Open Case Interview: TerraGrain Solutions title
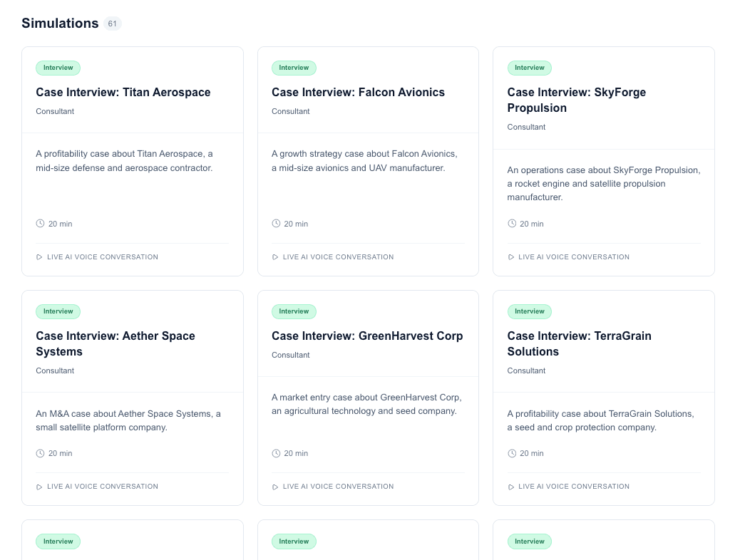745x560 pixels. [x=579, y=344]
